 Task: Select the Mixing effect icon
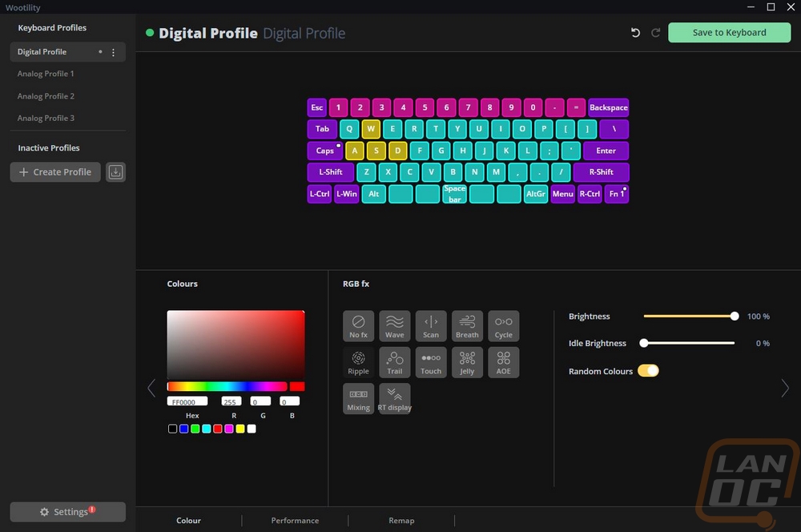tap(358, 399)
